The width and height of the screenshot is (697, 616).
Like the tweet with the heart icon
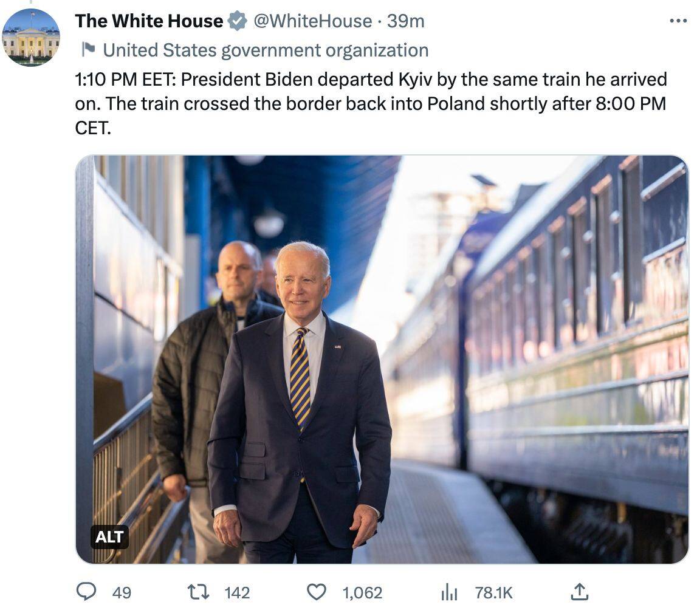[316, 592]
